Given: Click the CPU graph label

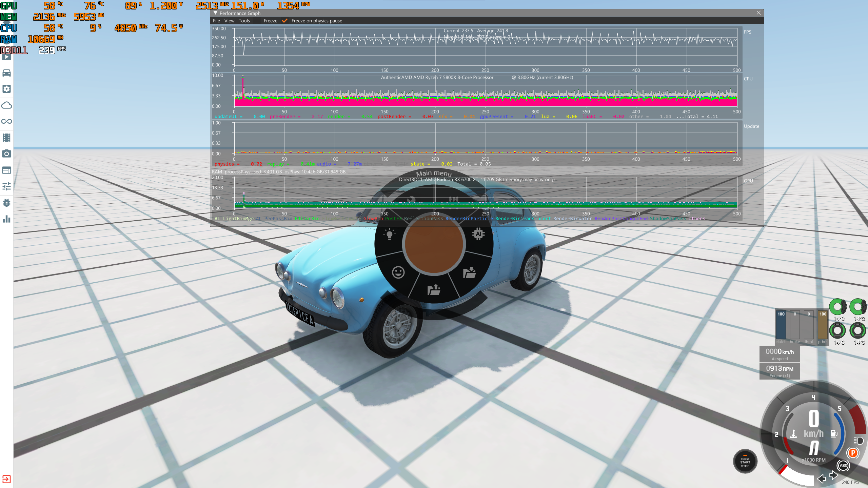Looking at the screenshot, I should pos(748,79).
